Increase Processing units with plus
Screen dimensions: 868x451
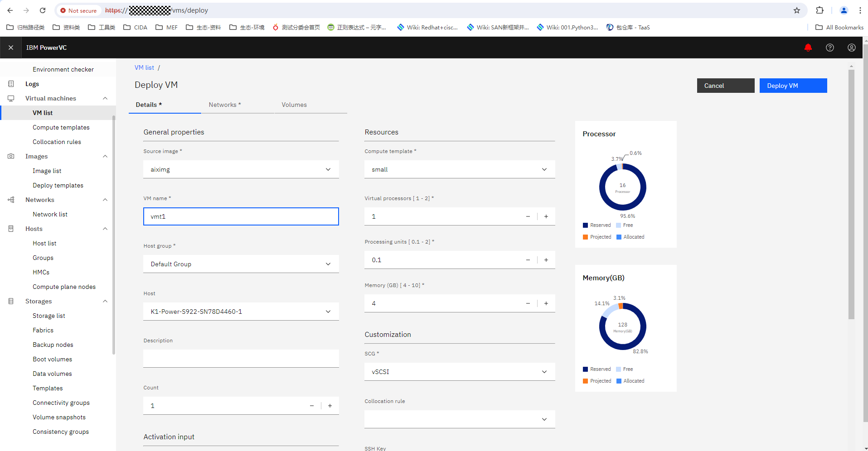coord(546,260)
